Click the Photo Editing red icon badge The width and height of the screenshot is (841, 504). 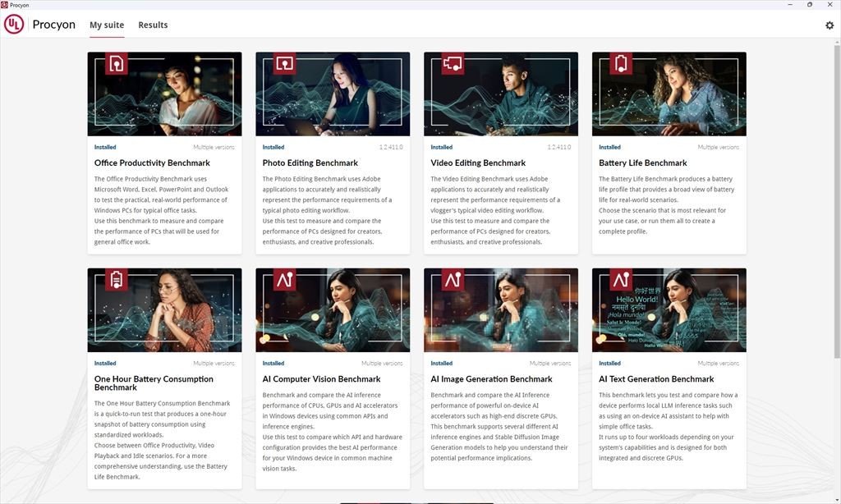[x=284, y=63]
